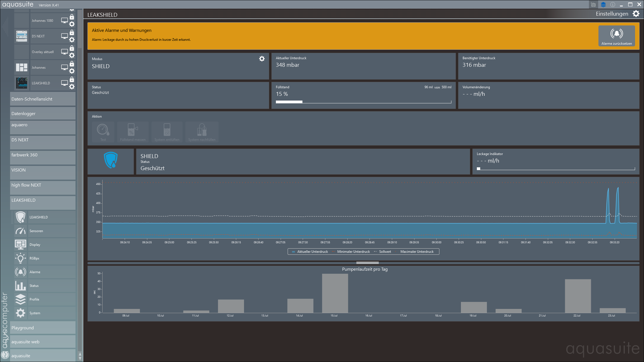Expand the high flow NEXT section
644x362 pixels.
point(43,188)
